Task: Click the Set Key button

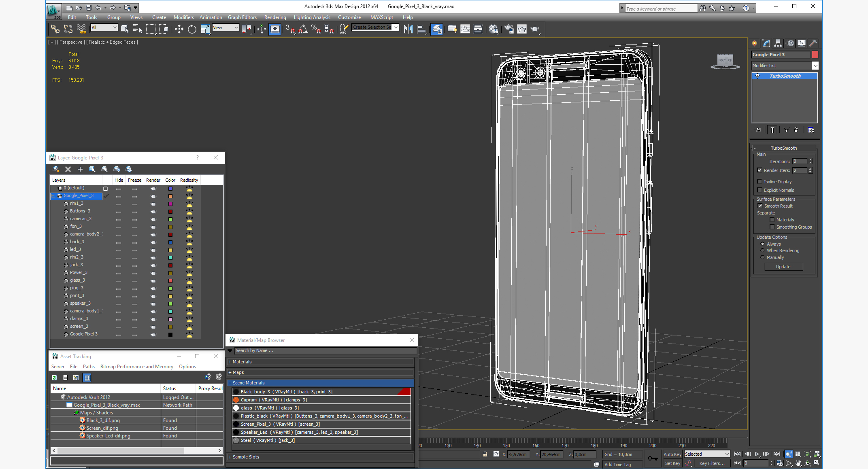Action: tap(672, 463)
